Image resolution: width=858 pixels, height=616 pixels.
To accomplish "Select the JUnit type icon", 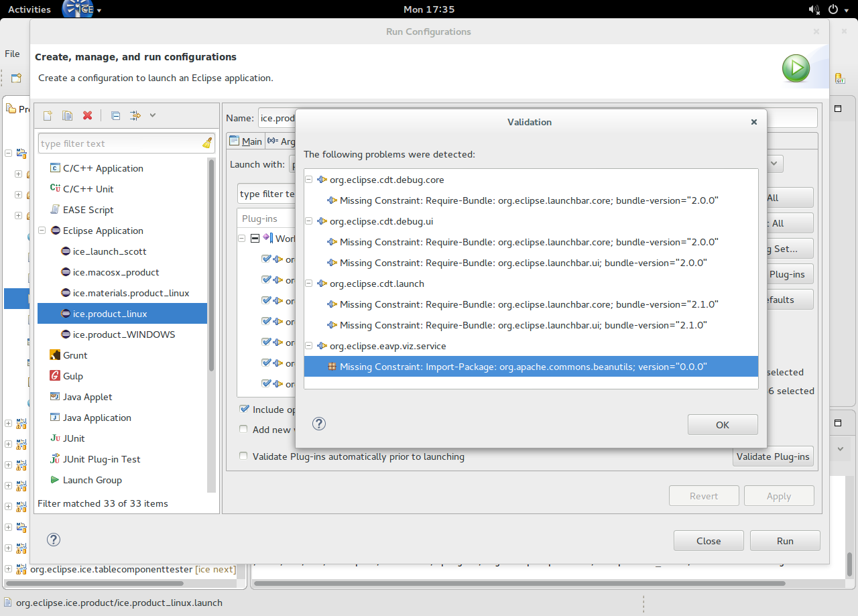I will pos(55,438).
